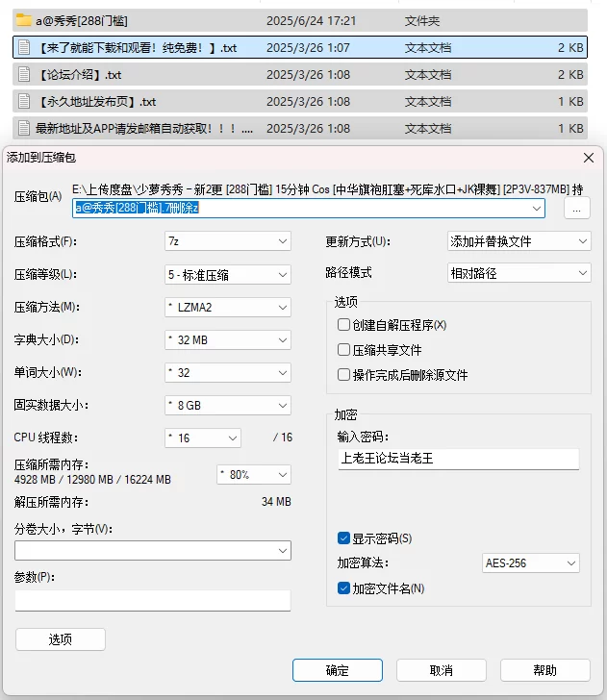
Task: Open the 80% memory usage dropdown
Action: coord(254,474)
